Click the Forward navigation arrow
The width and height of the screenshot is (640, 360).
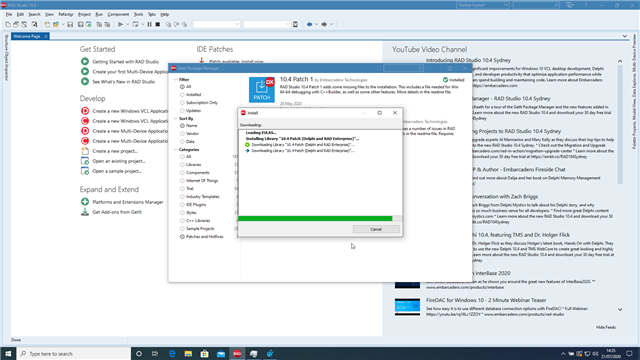(324, 24)
